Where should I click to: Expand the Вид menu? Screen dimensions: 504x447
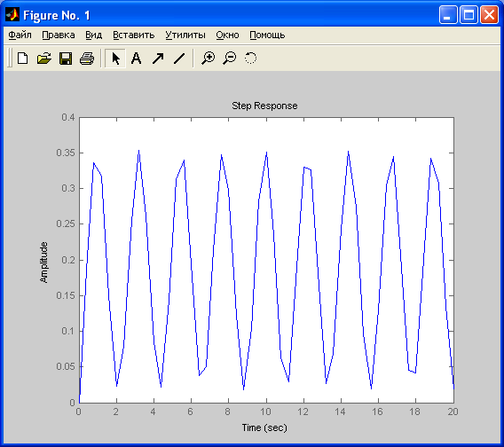[x=93, y=35]
